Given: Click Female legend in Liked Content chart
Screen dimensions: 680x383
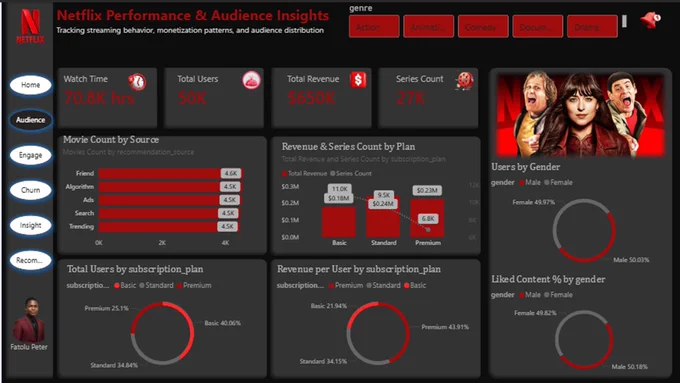Looking at the screenshot, I should 559,295.
